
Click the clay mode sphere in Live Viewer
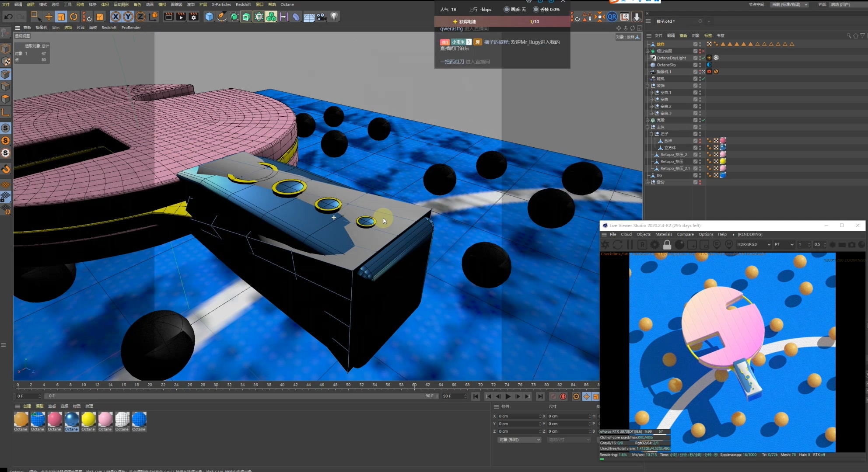tap(679, 245)
